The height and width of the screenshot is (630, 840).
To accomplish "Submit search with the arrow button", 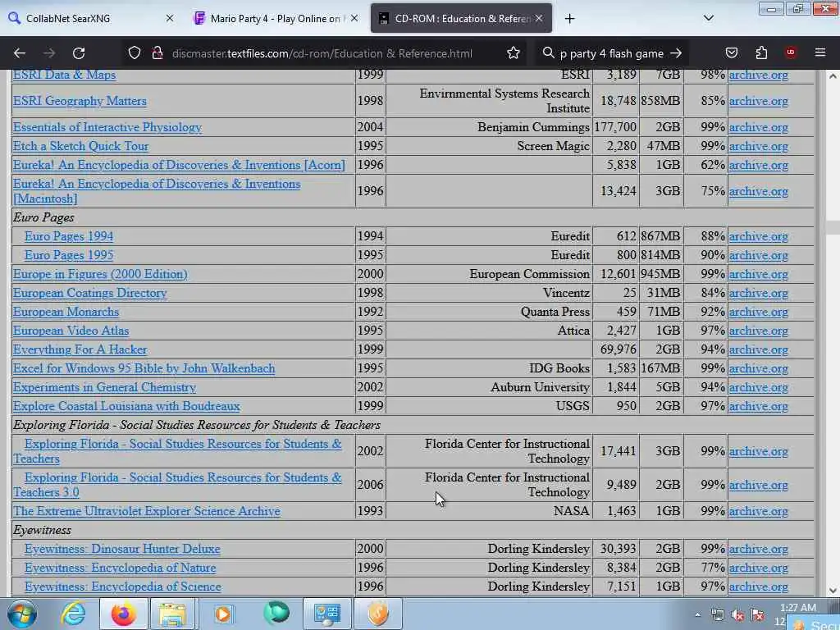I will pos(676,53).
